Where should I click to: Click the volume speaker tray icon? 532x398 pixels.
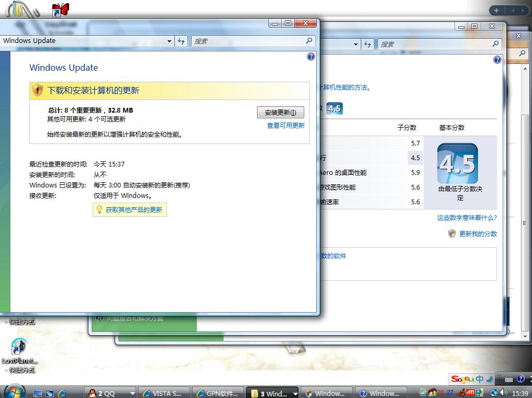[504, 393]
